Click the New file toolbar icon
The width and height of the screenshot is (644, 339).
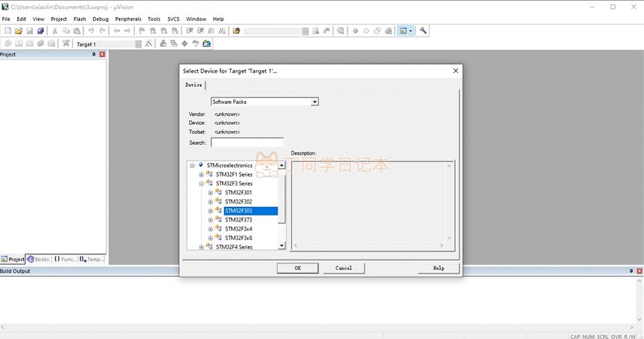7,31
